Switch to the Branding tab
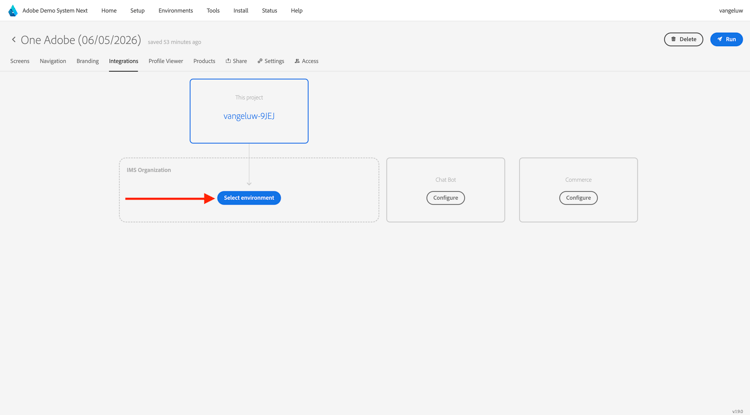Screen dimensions: 750x415 [x=88, y=61]
